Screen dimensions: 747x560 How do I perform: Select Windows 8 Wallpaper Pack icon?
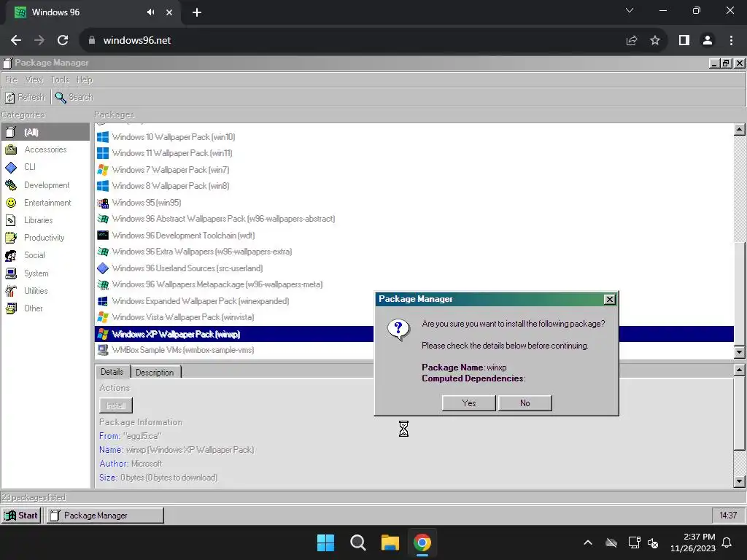pyautogui.click(x=102, y=186)
